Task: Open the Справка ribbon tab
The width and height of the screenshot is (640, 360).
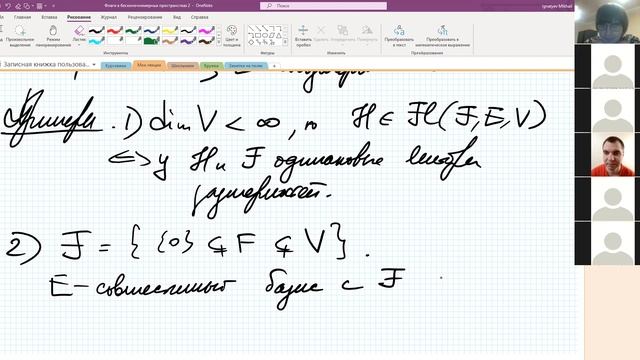Action: tap(200, 17)
